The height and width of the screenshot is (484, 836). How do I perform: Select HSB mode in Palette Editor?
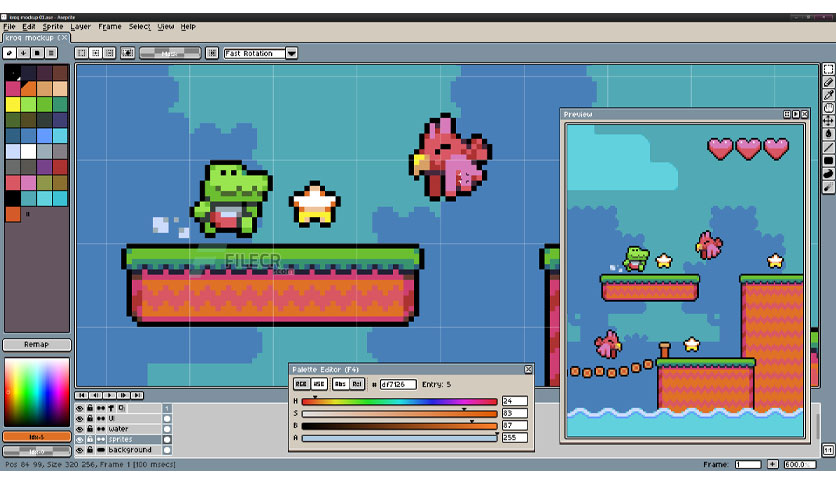pyautogui.click(x=319, y=384)
